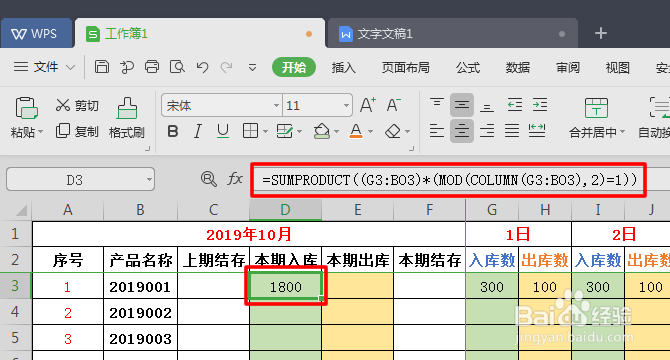
Task: Decrease font size with A- icon
Action: click(393, 105)
